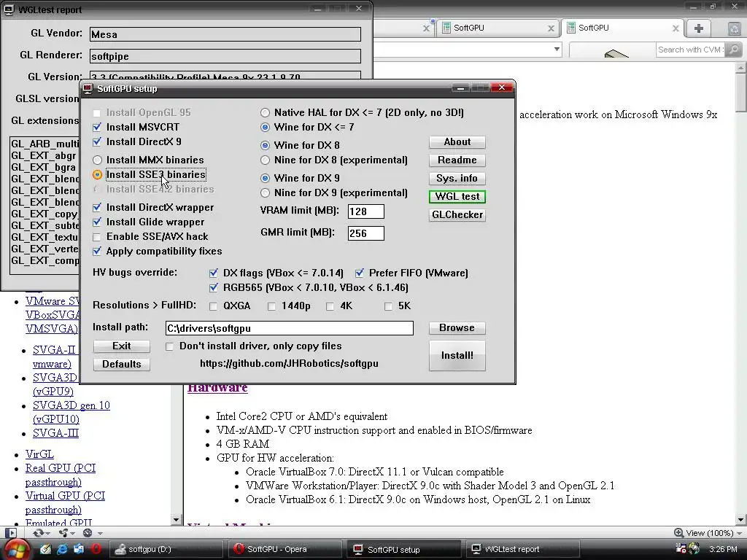
Task: Switch to softgpu (D:) taskbar item
Action: coord(166,549)
